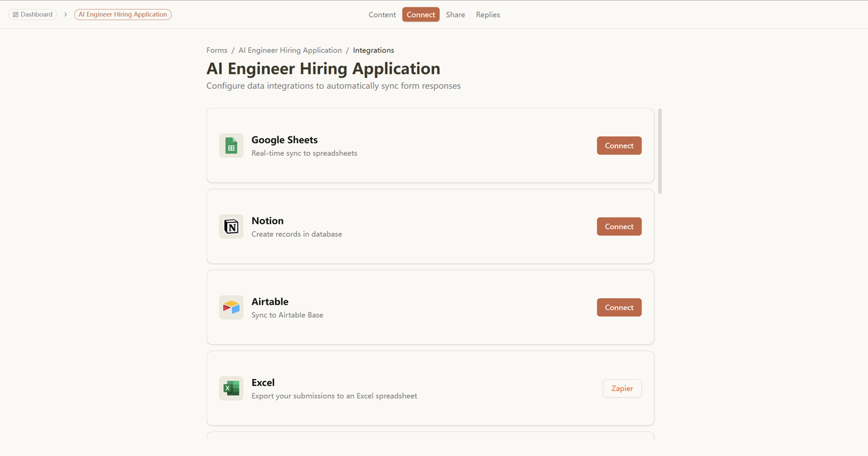The width and height of the screenshot is (868, 456).
Task: Switch to the Content tab
Action: pos(382,15)
